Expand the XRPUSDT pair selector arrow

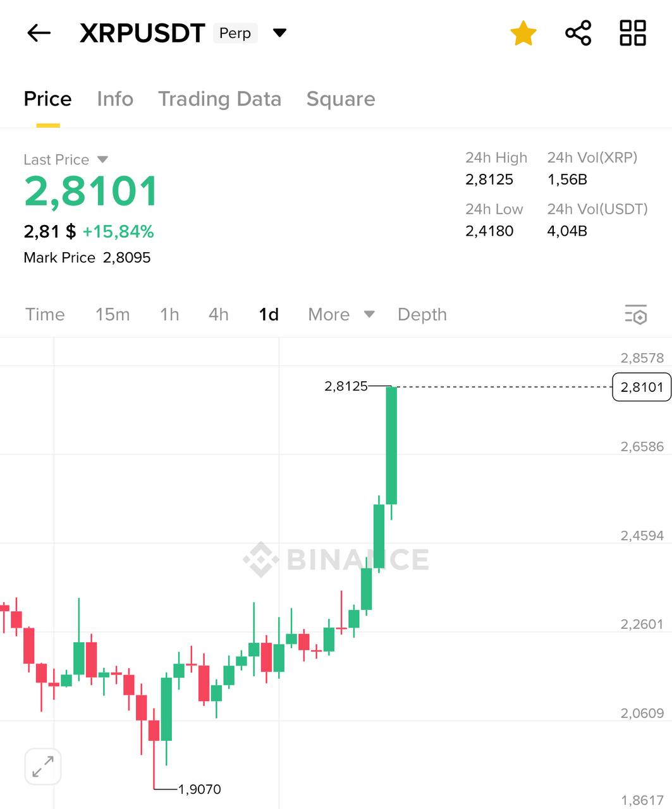tap(279, 33)
